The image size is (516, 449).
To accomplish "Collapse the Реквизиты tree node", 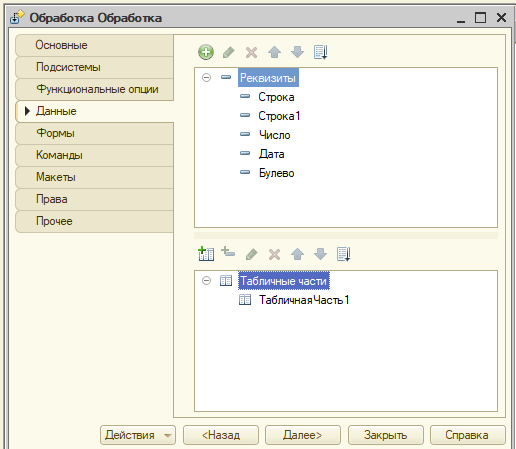I will (207, 78).
